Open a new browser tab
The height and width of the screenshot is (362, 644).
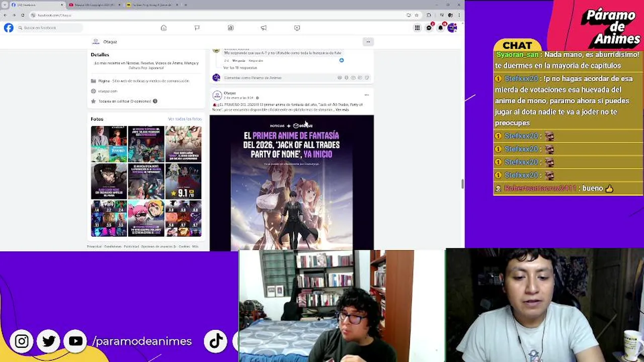click(186, 5)
